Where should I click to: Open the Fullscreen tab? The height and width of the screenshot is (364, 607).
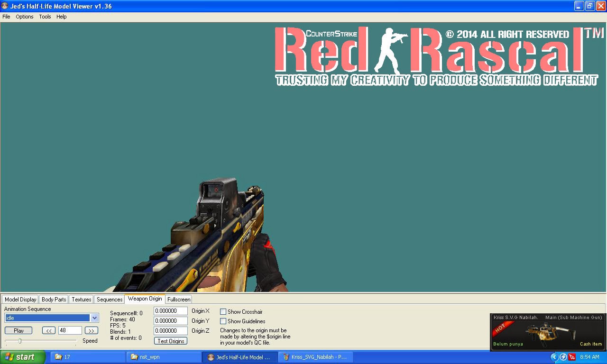[179, 300]
